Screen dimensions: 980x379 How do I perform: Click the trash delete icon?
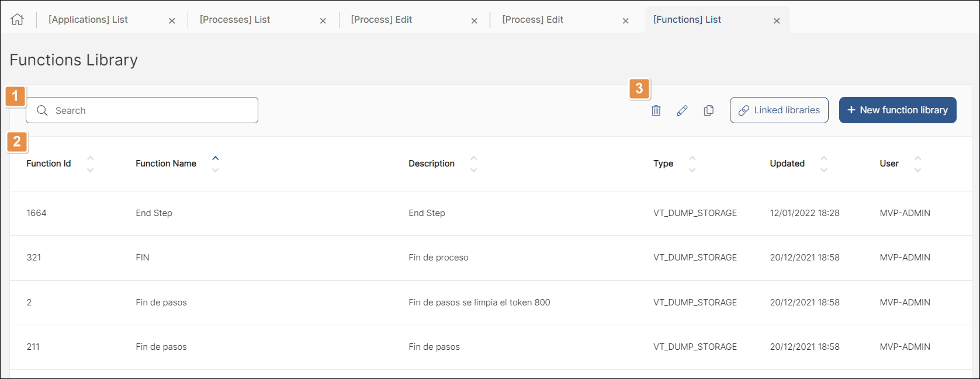[656, 110]
